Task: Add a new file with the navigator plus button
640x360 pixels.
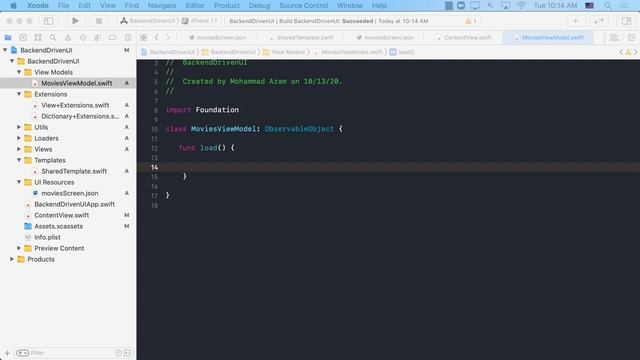Action: 7,353
